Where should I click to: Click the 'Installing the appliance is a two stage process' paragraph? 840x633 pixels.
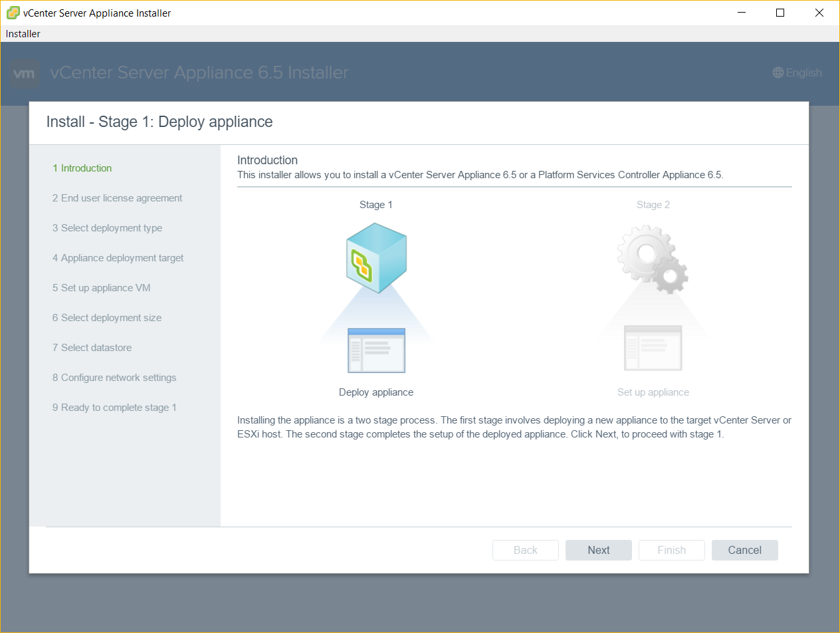514,428
